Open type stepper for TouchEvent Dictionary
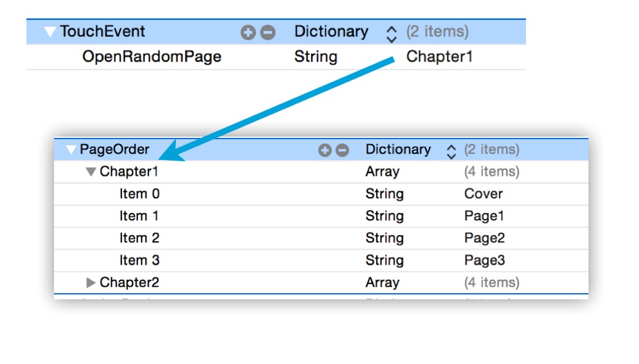Viewport: 639px width, 364px height. pos(391,32)
